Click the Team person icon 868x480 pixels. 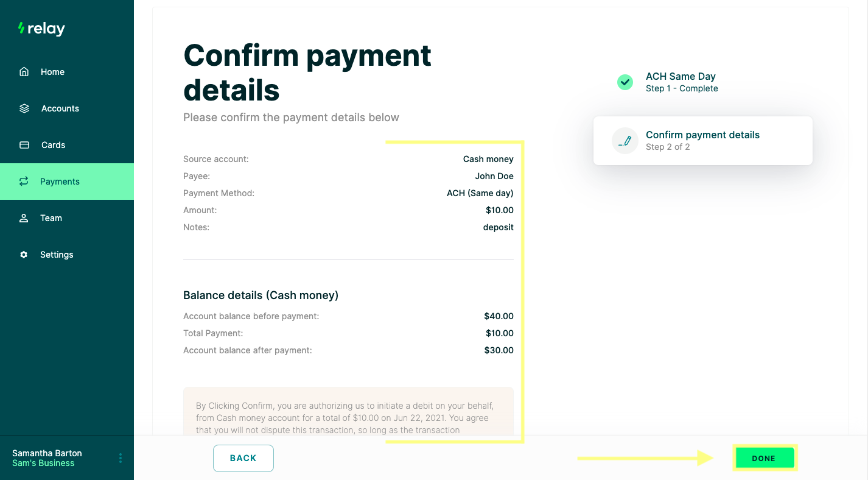coord(24,218)
